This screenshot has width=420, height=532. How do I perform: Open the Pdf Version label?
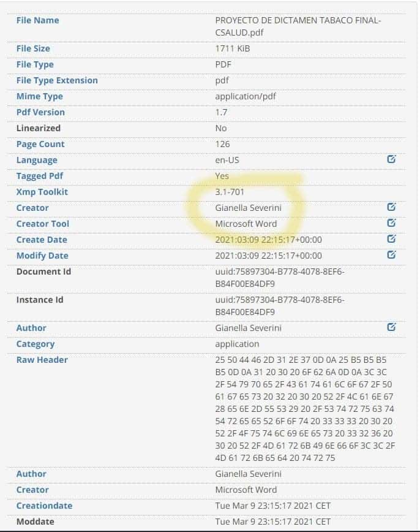tap(40, 112)
